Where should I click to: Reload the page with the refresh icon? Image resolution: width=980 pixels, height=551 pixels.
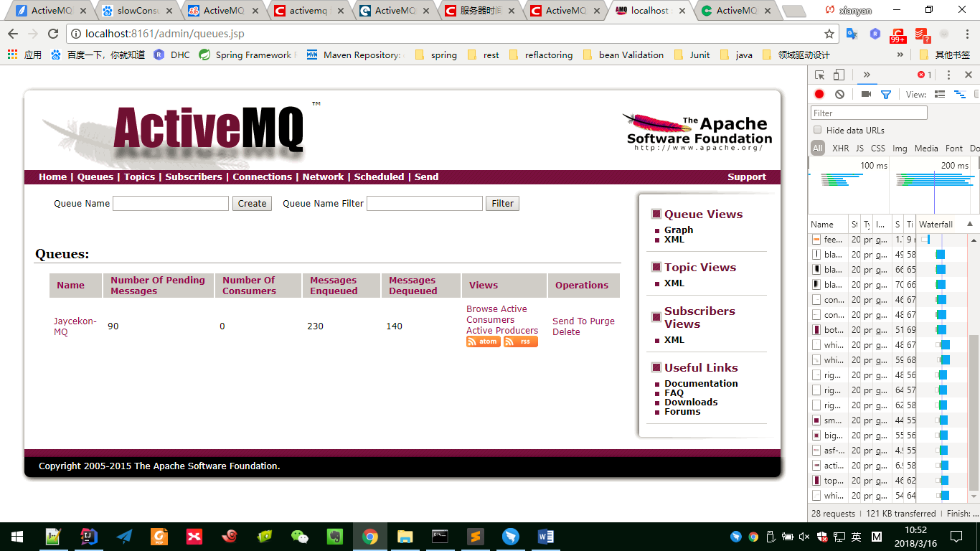click(53, 34)
